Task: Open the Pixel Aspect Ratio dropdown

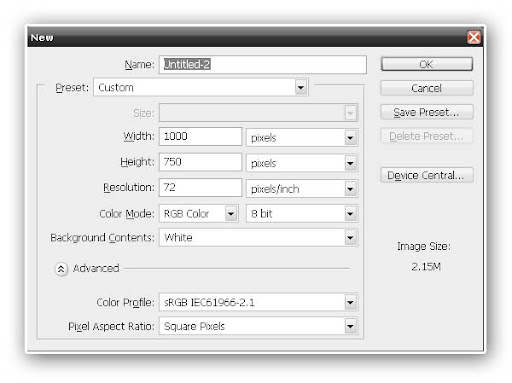Action: point(258,326)
